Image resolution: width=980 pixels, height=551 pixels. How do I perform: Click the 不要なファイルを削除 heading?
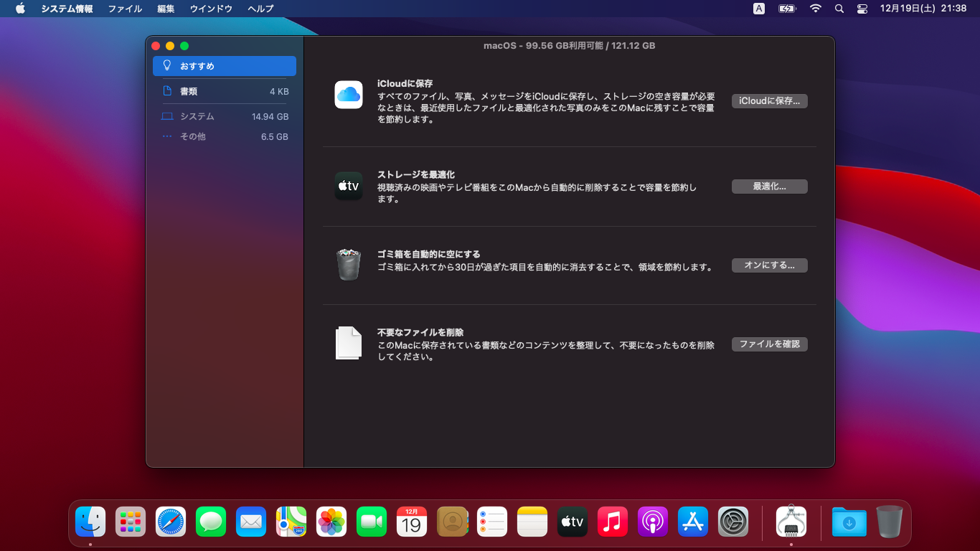(x=420, y=332)
